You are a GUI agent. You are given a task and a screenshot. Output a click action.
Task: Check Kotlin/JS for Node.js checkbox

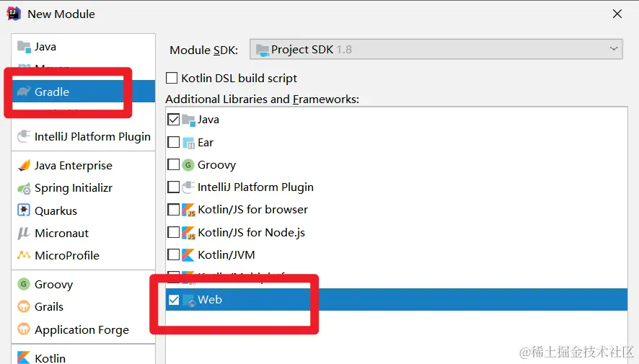pos(174,232)
